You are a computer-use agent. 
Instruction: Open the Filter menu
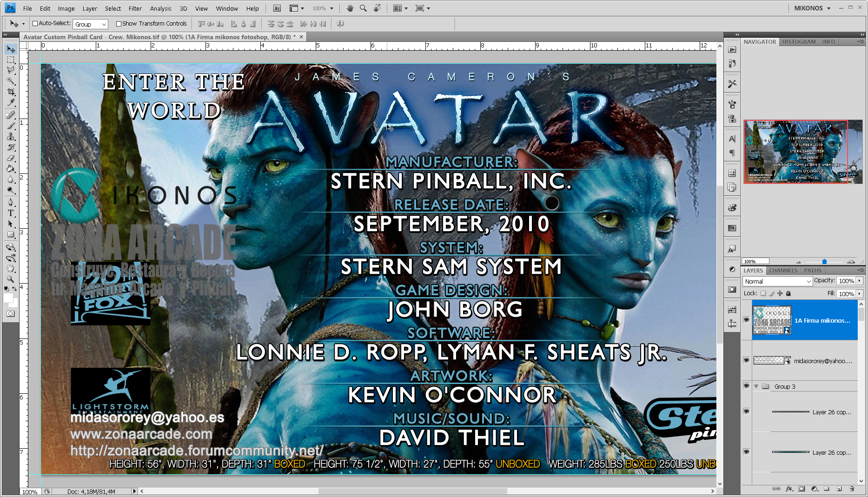click(x=135, y=8)
